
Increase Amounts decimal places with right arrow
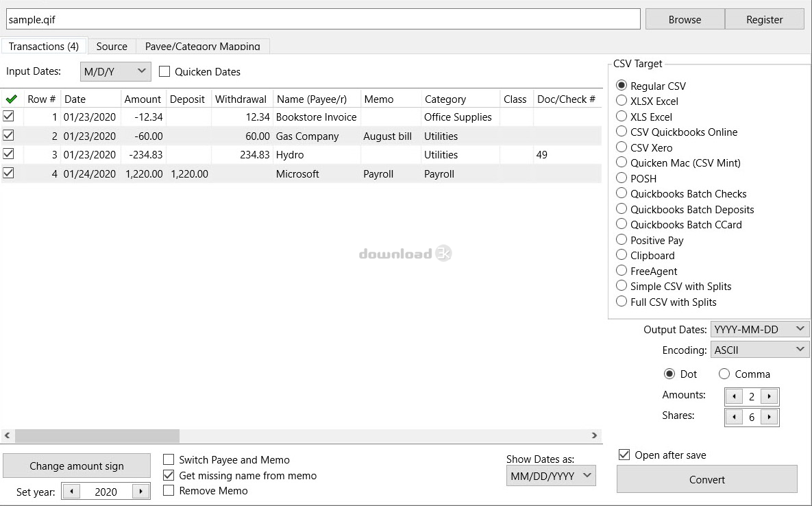coord(770,397)
